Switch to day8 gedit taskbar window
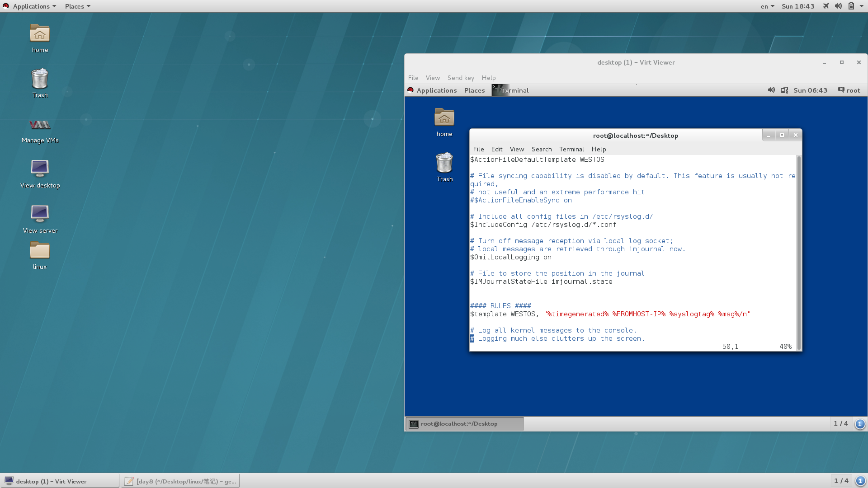The height and width of the screenshot is (488, 868). click(x=180, y=481)
